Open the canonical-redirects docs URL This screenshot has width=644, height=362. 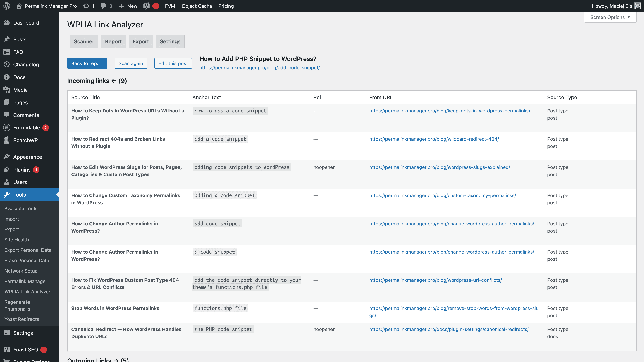pyautogui.click(x=449, y=329)
